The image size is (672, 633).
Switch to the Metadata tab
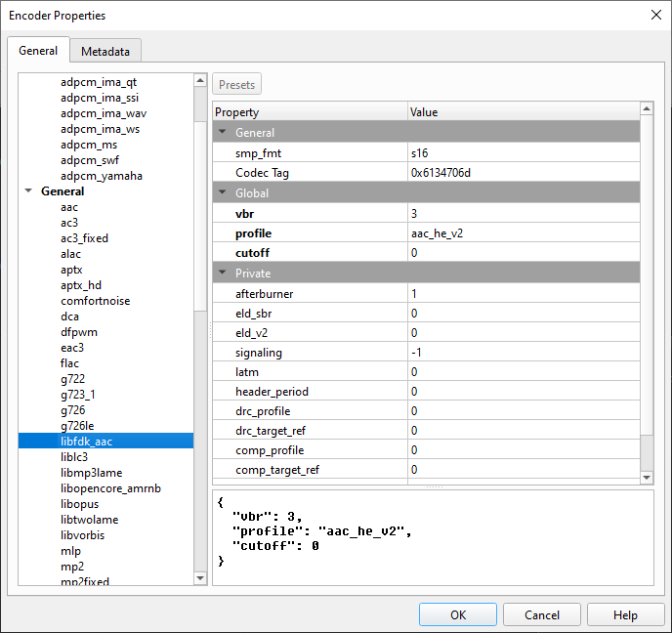[105, 52]
